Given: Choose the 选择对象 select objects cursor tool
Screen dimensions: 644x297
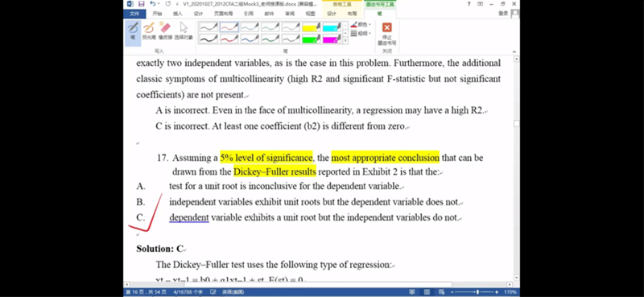Looking at the screenshot, I should click(x=184, y=31).
